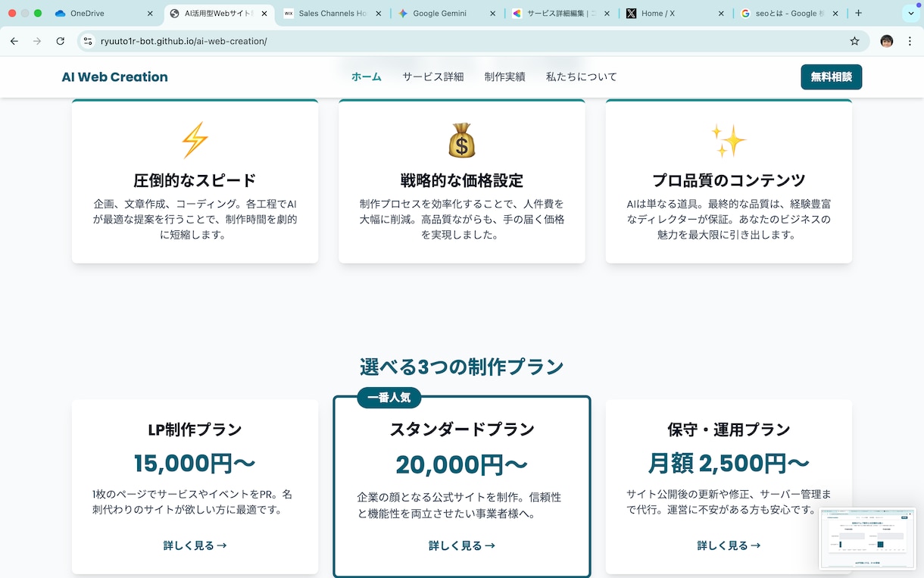Click the 圧倒的なスピード heading
Viewport: 924px width, 578px height.
[x=195, y=180]
